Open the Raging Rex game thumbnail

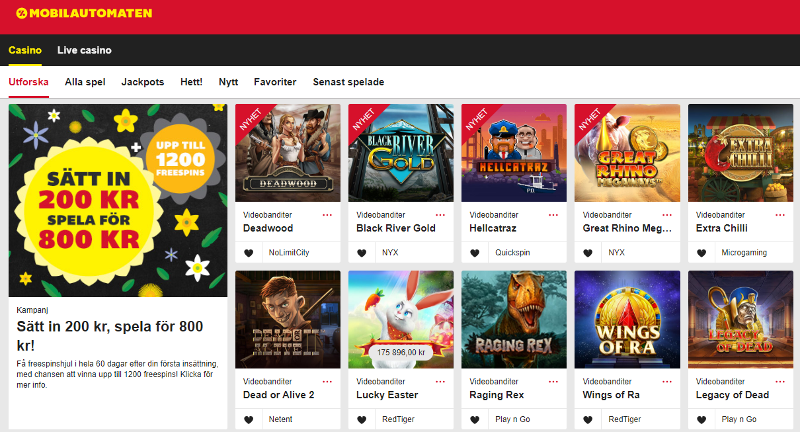tap(514, 320)
